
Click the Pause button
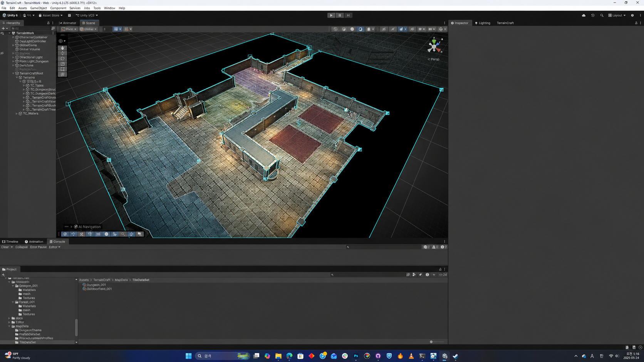pyautogui.click(x=340, y=15)
